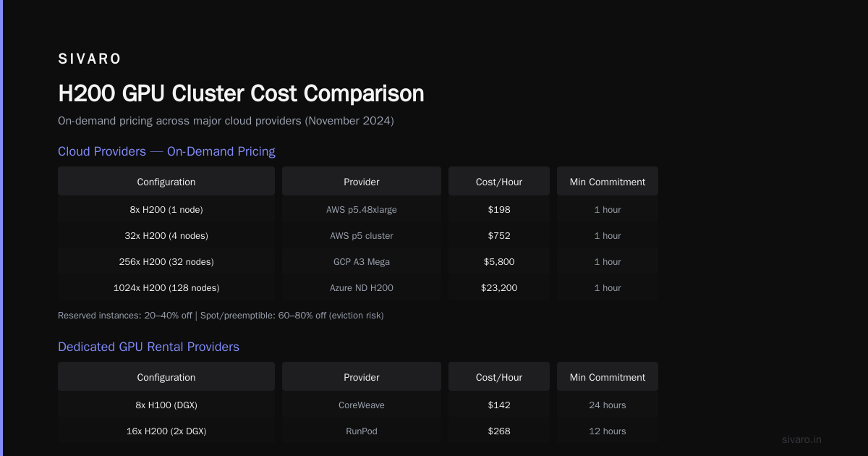The image size is (868, 456).
Task: Click the $23,200 cost cell
Action: pos(499,288)
